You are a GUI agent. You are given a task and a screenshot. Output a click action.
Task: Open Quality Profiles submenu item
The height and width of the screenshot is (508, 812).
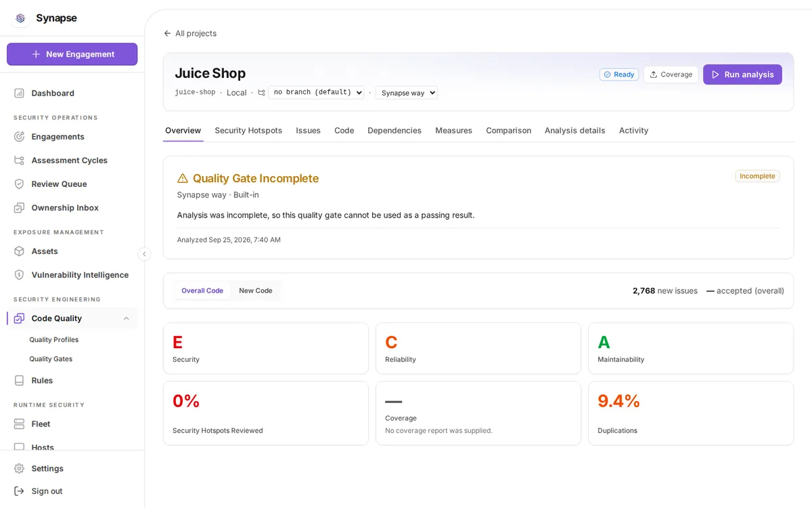tap(54, 340)
